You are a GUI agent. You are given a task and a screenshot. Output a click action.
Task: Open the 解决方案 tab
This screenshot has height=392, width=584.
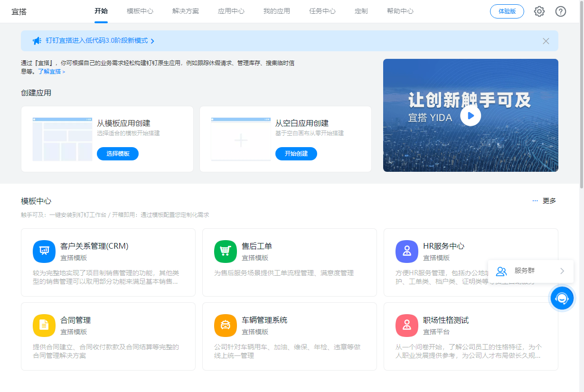[x=186, y=11]
